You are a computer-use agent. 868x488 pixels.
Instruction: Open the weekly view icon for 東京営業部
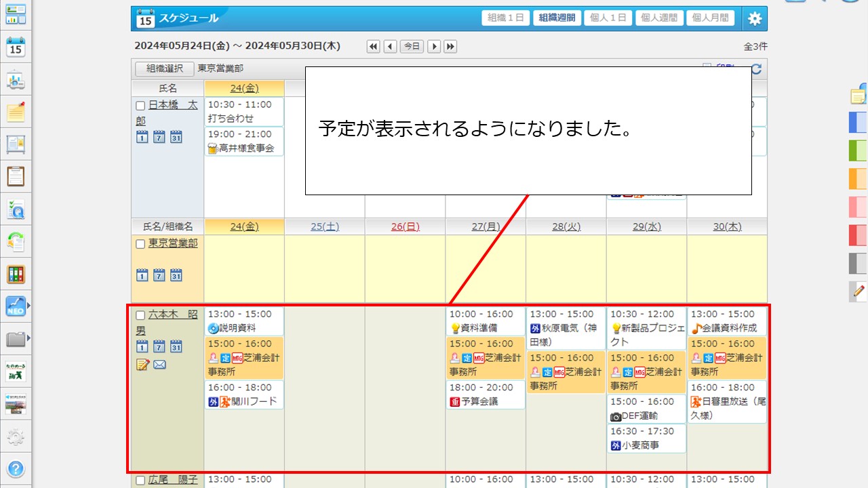159,275
